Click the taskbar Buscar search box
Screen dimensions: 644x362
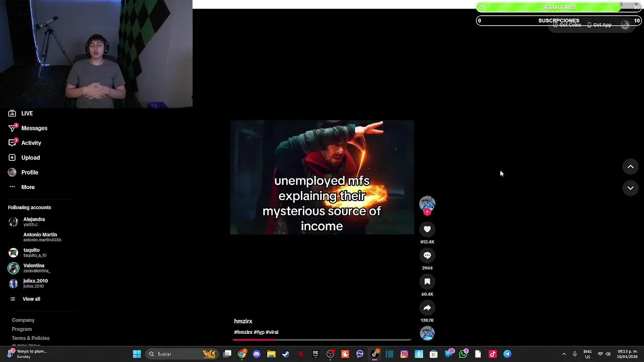click(181, 354)
